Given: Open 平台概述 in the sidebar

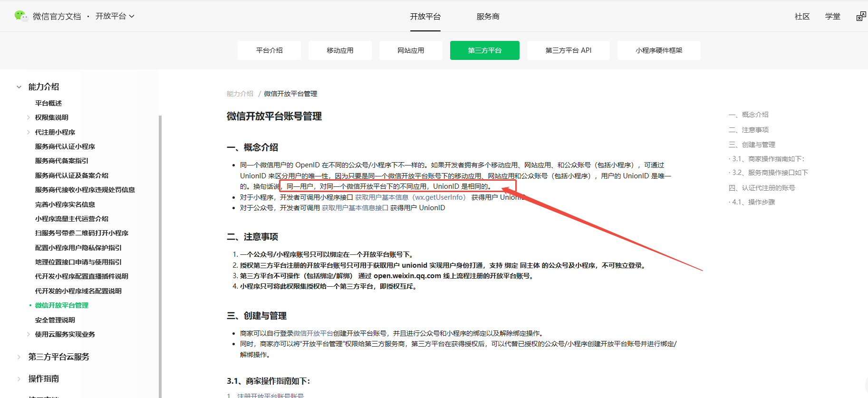Looking at the screenshot, I should (48, 103).
